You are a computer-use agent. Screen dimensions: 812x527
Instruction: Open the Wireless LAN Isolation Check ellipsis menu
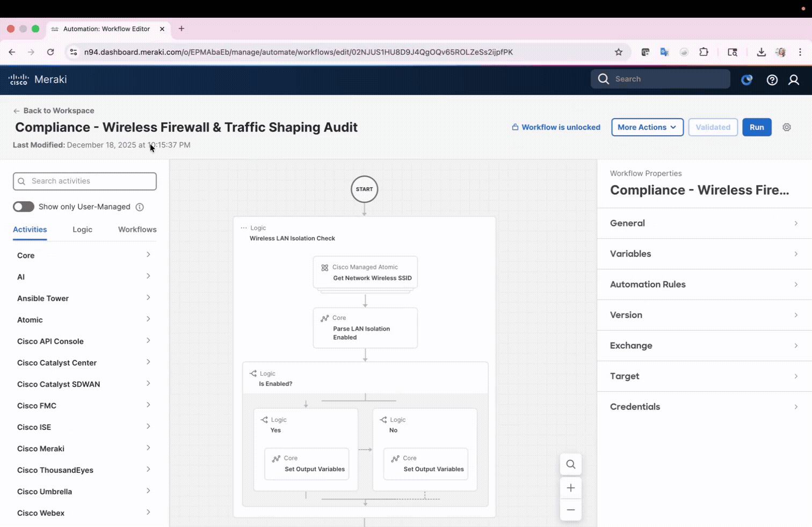click(244, 228)
